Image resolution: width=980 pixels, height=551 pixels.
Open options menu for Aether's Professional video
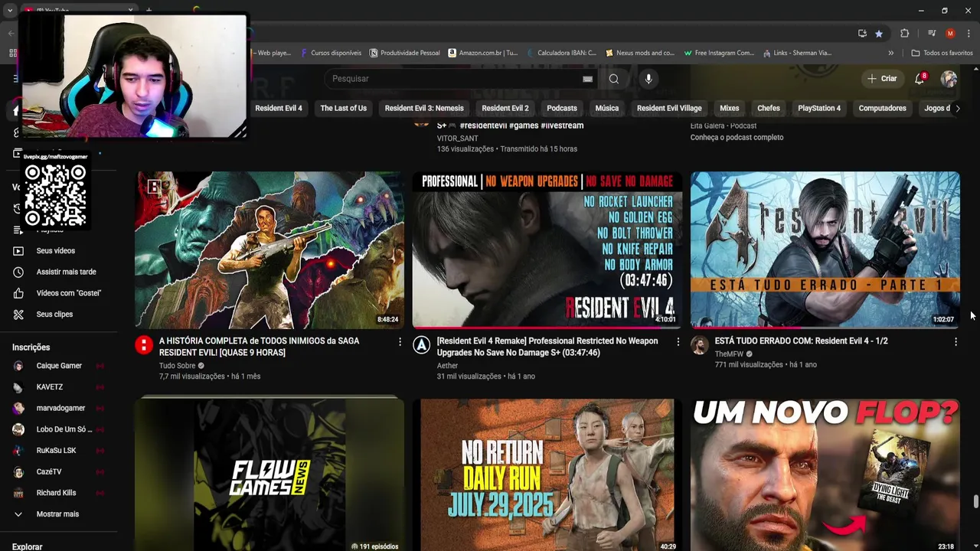(678, 342)
